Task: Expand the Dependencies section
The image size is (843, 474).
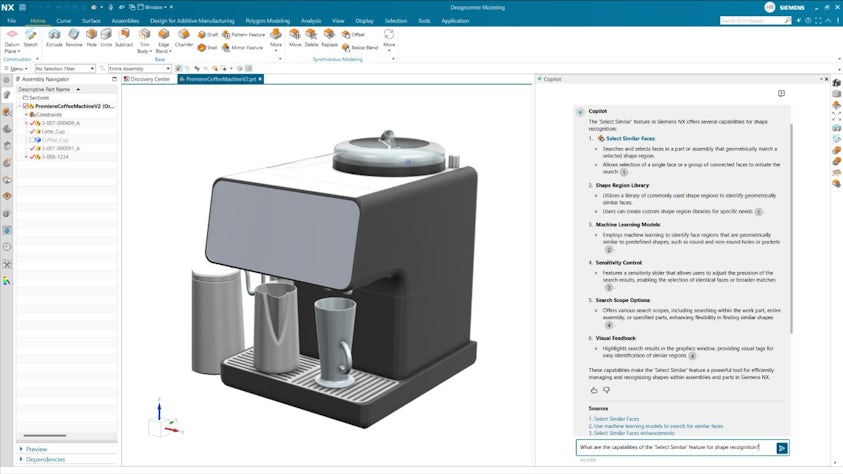Action: [42, 459]
